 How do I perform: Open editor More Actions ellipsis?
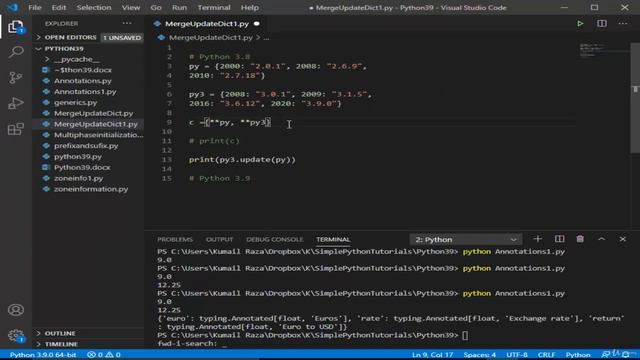pyautogui.click(x=623, y=24)
